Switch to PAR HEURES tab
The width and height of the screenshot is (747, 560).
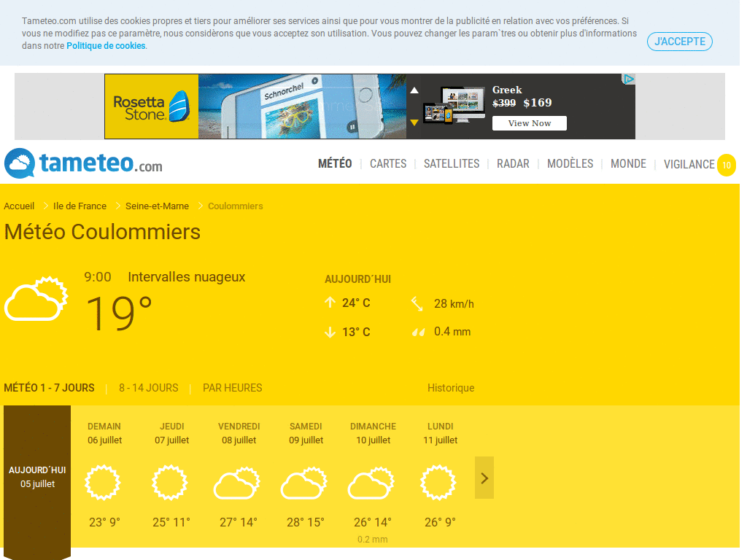coord(233,388)
